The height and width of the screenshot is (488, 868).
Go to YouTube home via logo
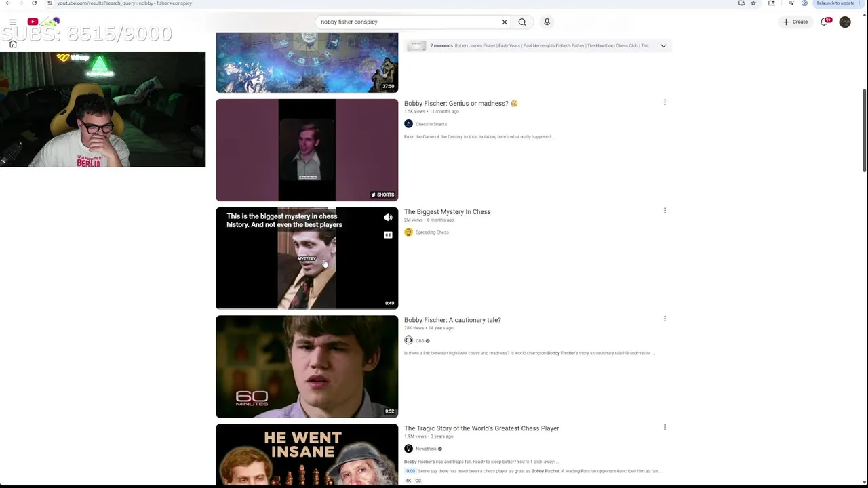(x=44, y=22)
